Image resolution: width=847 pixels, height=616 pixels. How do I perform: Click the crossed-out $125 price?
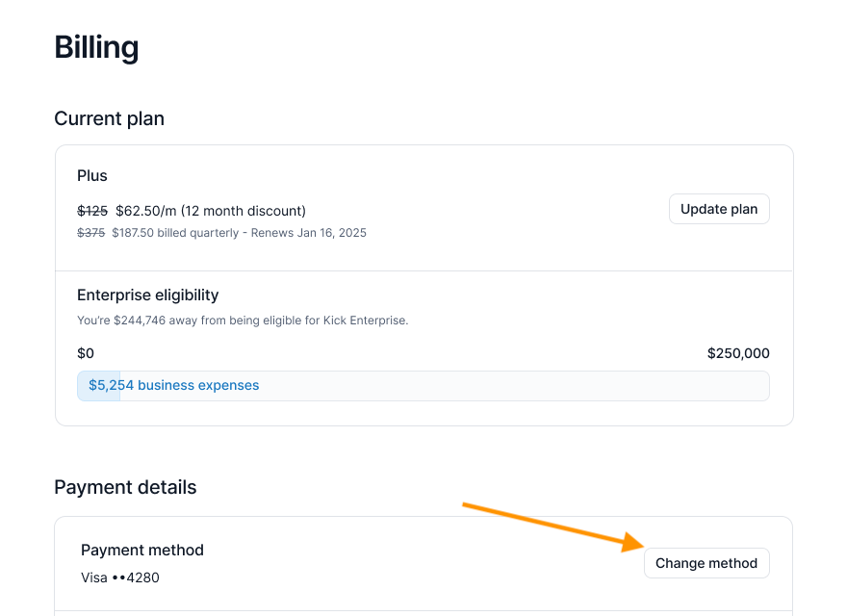tap(92, 211)
